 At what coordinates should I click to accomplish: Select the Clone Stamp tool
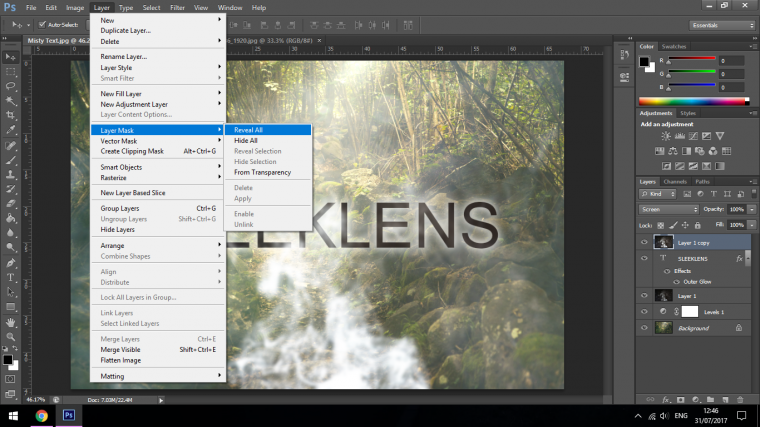pos(10,174)
